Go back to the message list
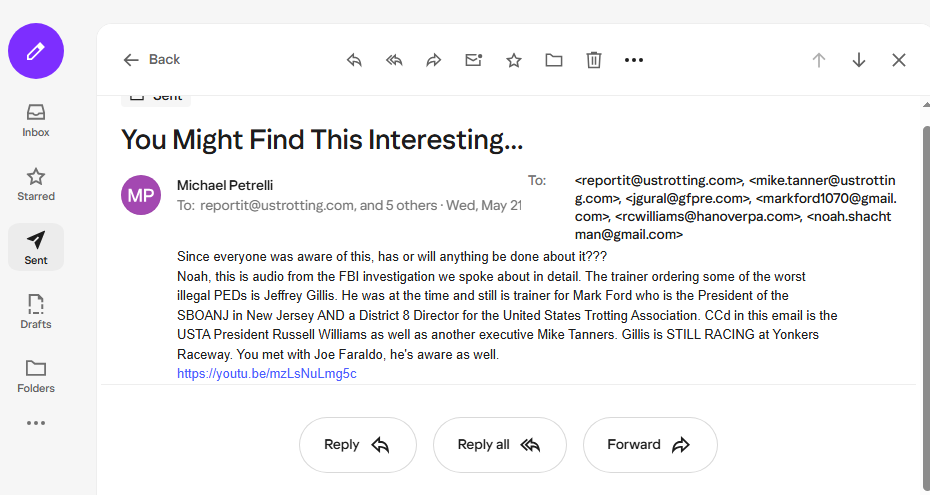Screen dimensions: 930x495 point(151,60)
